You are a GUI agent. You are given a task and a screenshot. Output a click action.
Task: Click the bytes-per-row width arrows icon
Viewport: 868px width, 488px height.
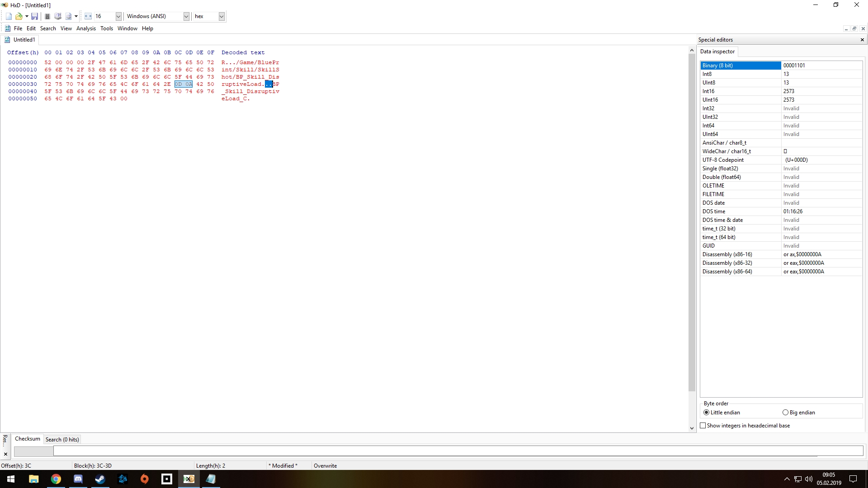coord(88,16)
